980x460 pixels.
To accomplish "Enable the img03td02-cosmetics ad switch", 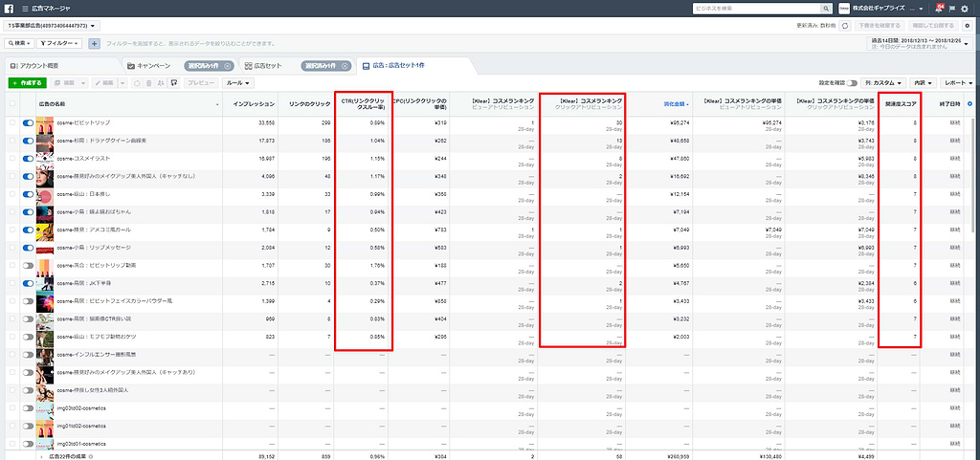I will (28, 408).
